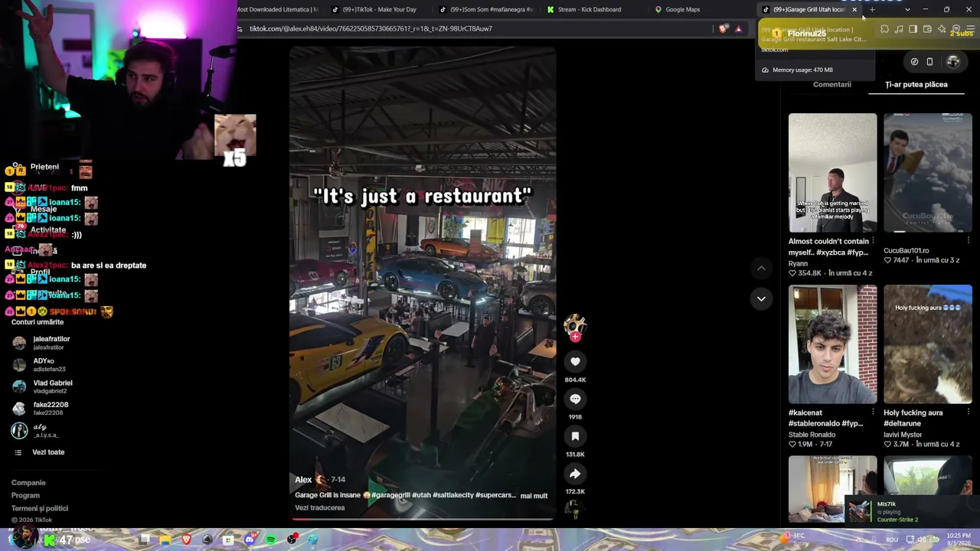Open the Program footer link
This screenshot has width=980, height=551.
coord(25,495)
